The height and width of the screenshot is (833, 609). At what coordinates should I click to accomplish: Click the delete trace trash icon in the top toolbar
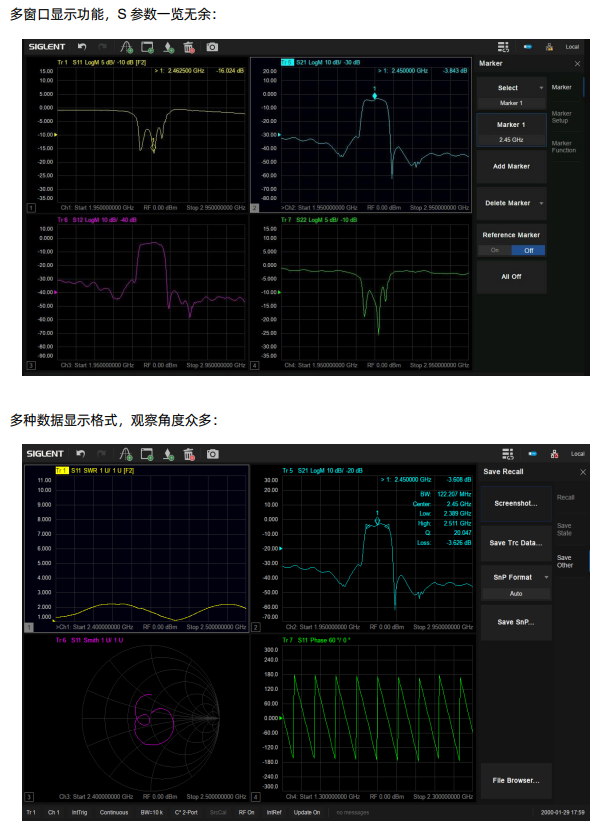point(190,47)
